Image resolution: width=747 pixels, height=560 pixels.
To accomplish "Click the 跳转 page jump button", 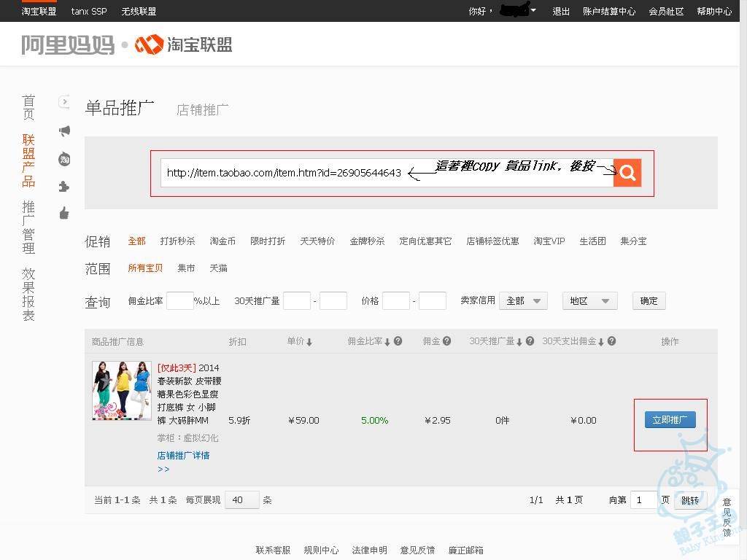I will (690, 500).
